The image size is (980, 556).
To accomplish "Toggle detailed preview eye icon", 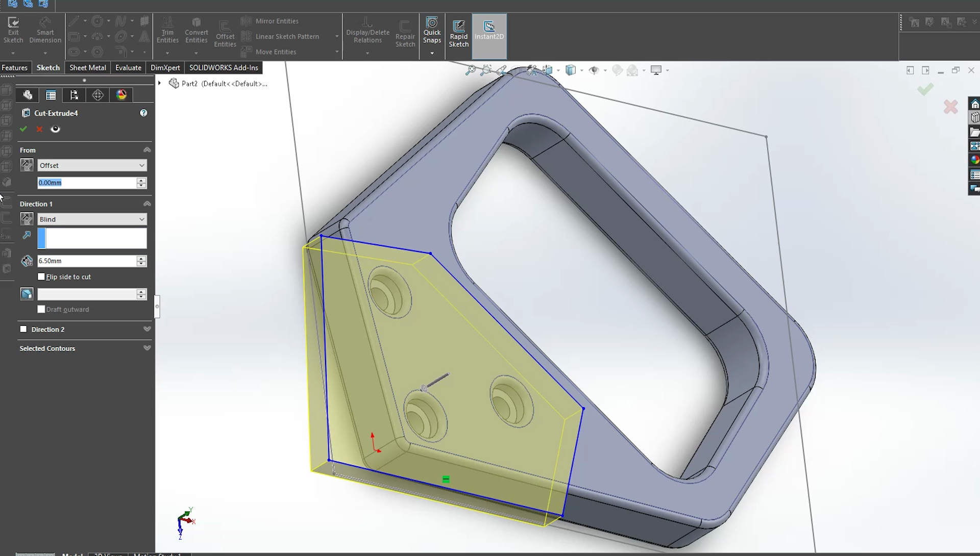I will coord(55,129).
